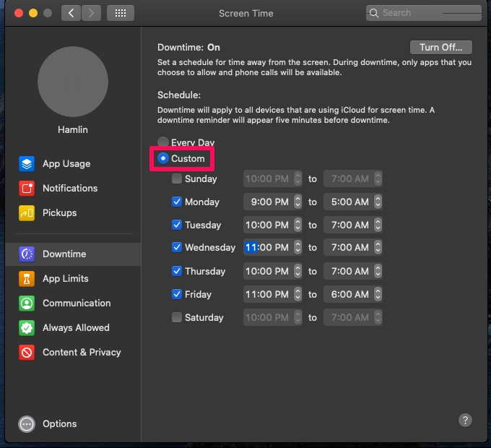Click the Content & Privacy prohibition icon
The width and height of the screenshot is (491, 448).
point(27,353)
